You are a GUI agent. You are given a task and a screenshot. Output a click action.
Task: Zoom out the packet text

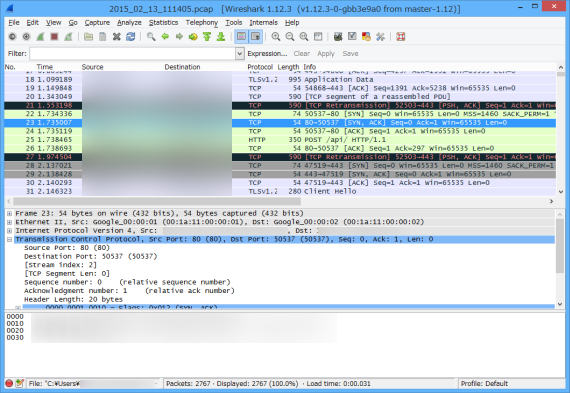(x=290, y=37)
